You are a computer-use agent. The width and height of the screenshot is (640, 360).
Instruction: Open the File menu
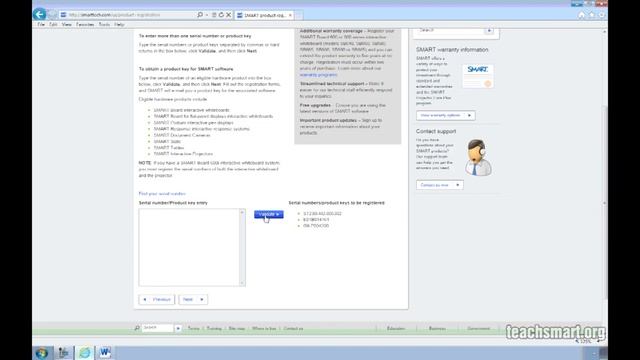point(41,24)
